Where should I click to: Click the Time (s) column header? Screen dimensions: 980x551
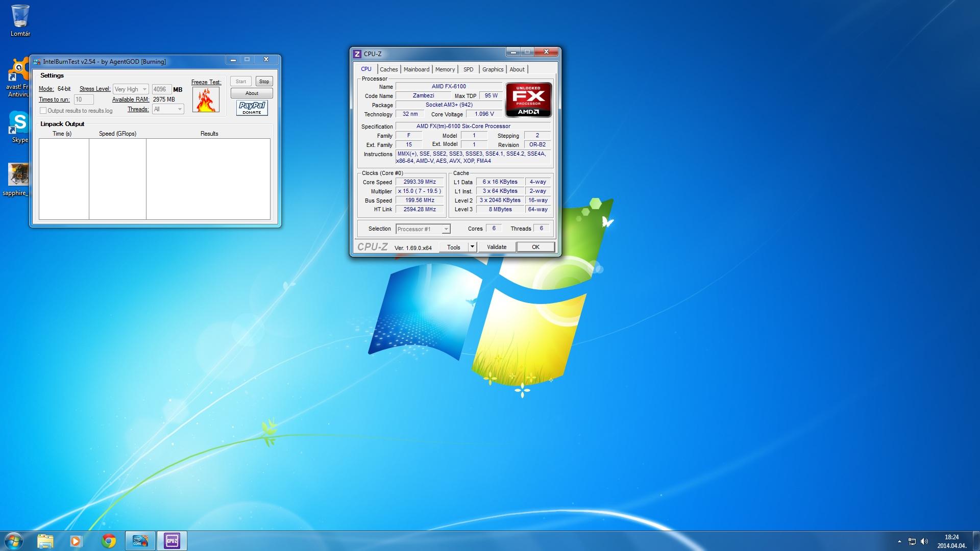62,134
